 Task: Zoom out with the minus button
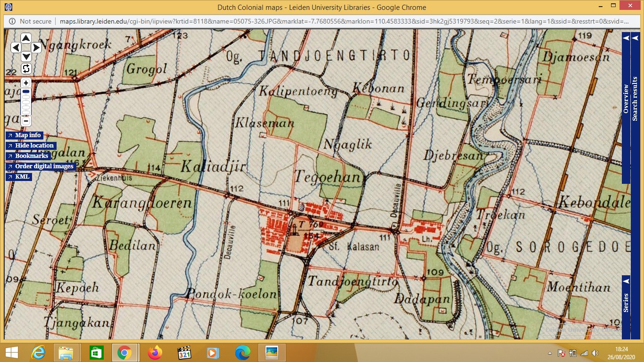point(26,121)
